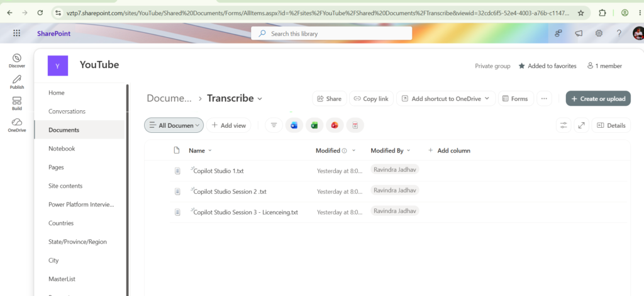This screenshot has height=296, width=644.
Task: Click the YouTube site title
Action: [x=99, y=64]
